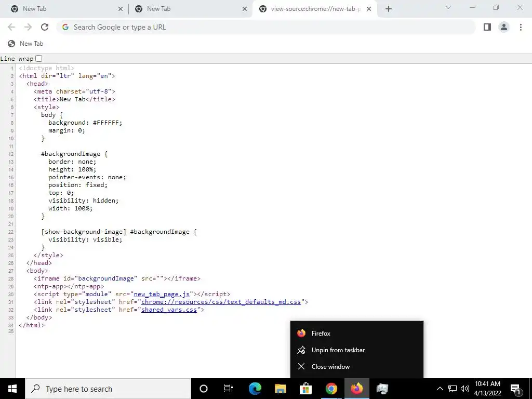Open the notification center icon
Viewport: 532px width, 399px height.
tap(516, 389)
